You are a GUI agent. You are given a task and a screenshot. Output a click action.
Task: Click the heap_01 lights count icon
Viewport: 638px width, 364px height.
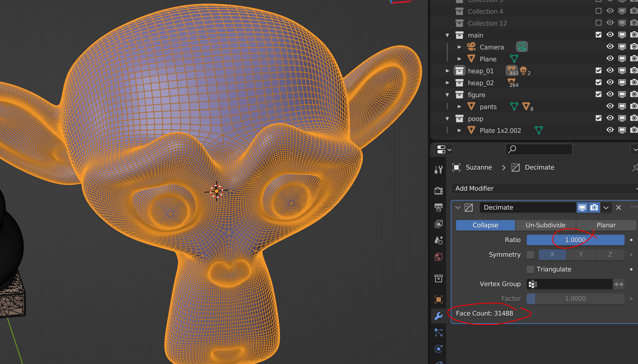pos(525,71)
